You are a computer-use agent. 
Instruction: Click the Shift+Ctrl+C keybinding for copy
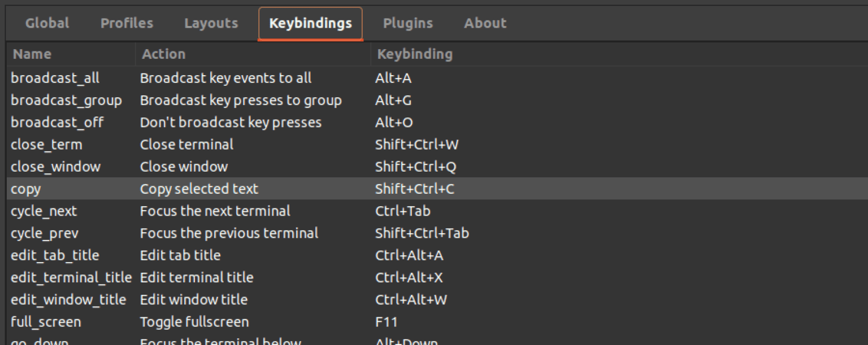coord(414,189)
